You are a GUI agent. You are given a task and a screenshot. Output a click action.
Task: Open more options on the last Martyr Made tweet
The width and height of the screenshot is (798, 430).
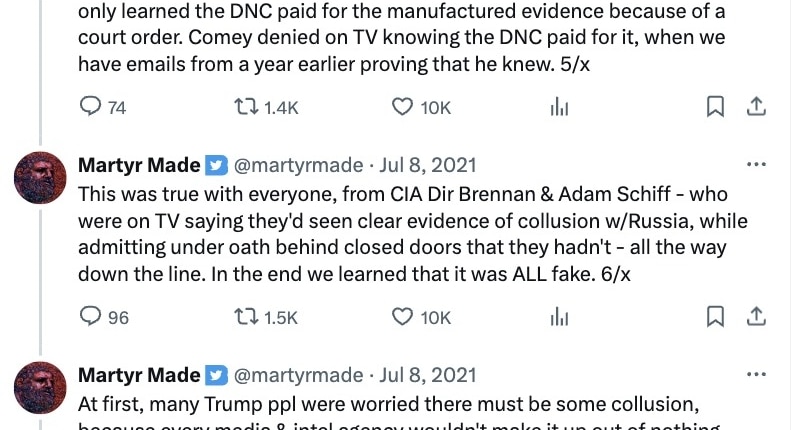click(x=756, y=375)
